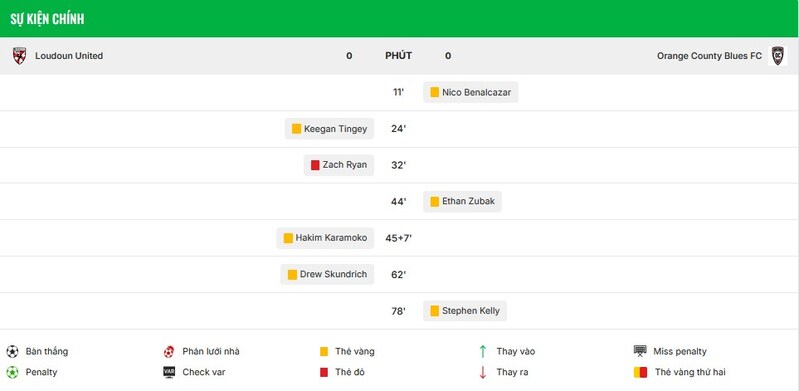Click the Phản lưới nhà red ball icon
The height and width of the screenshot is (391, 799).
point(169,352)
